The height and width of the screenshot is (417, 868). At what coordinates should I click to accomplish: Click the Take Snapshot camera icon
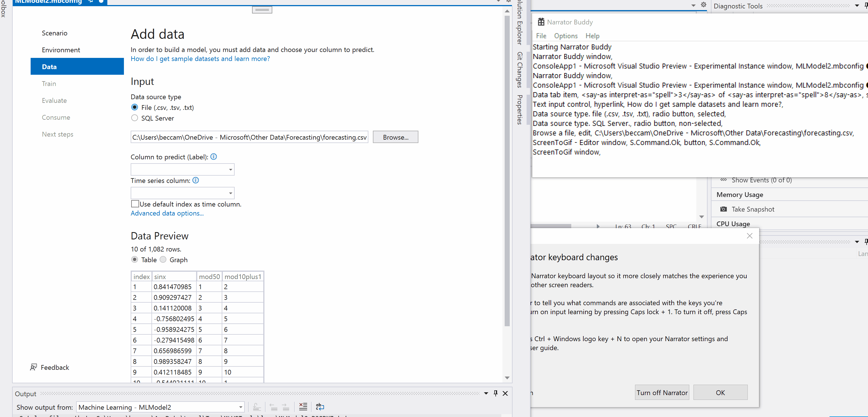click(x=724, y=209)
